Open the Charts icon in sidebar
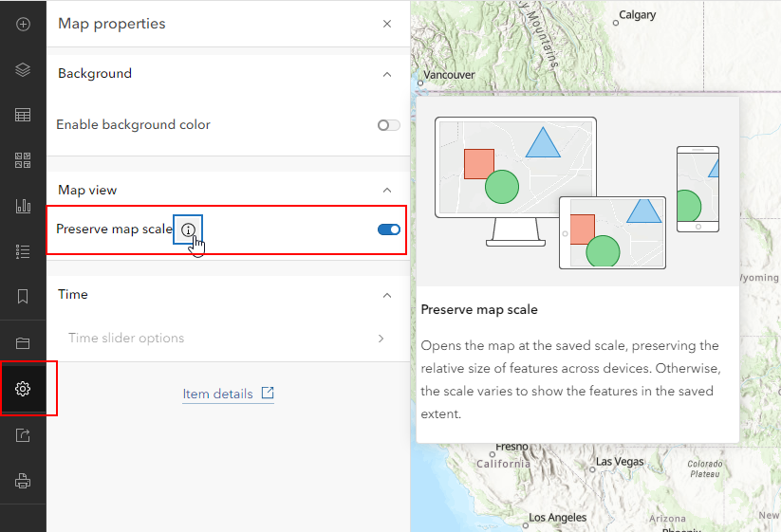 23,206
